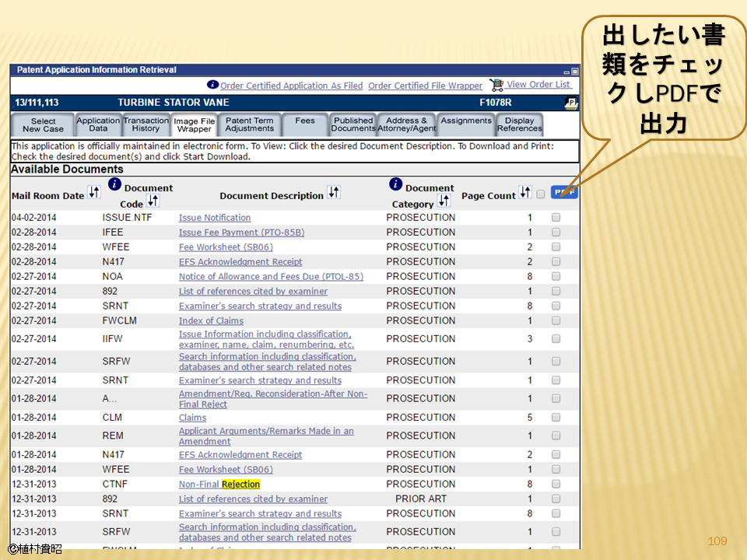The width and height of the screenshot is (747, 560).
Task: Check the select-all checkbox in header
Action: tap(540, 194)
